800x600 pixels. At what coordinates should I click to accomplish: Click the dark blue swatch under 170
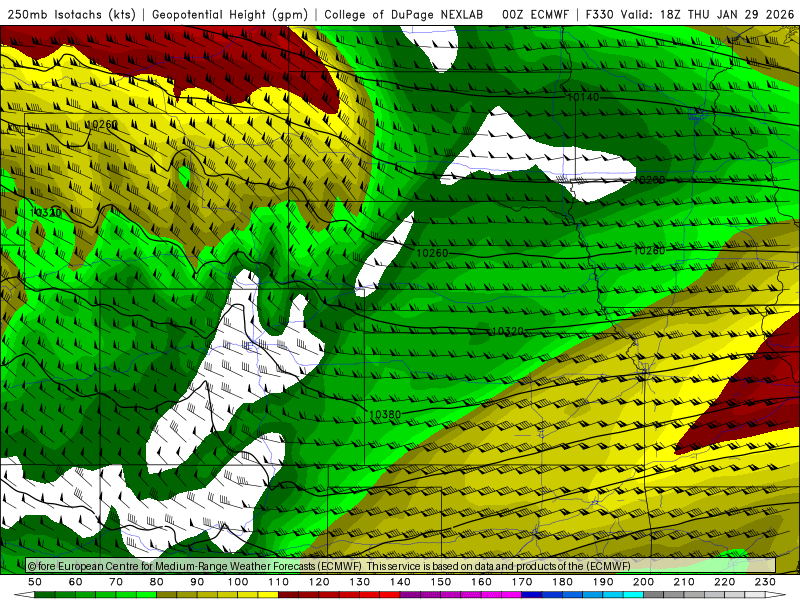532,595
